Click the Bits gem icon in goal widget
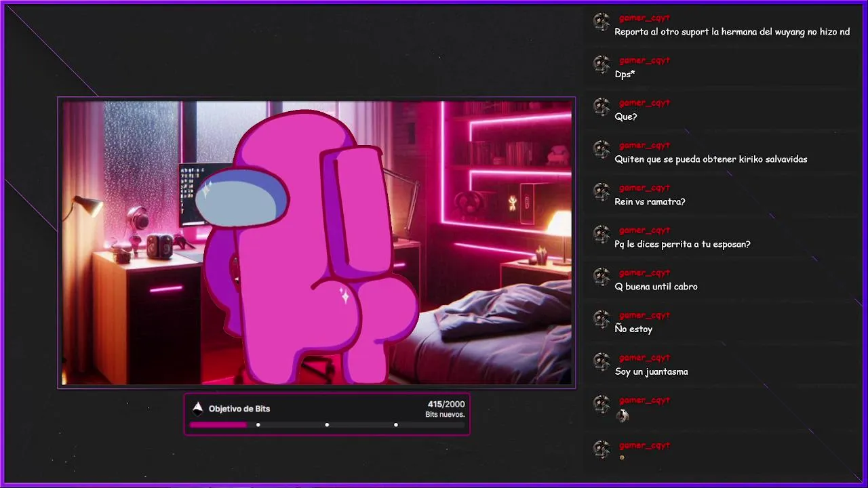868x488 pixels. point(197,408)
